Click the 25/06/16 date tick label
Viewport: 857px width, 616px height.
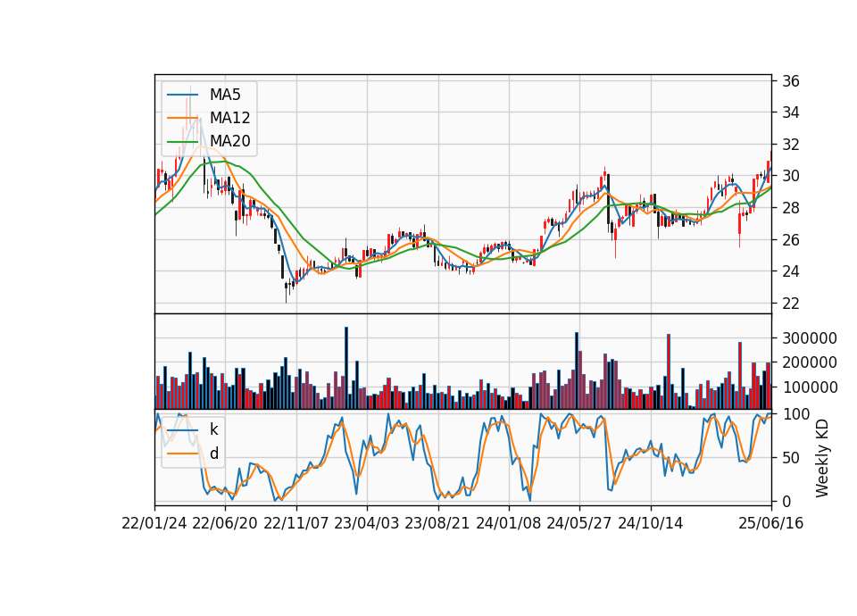[x=771, y=524]
